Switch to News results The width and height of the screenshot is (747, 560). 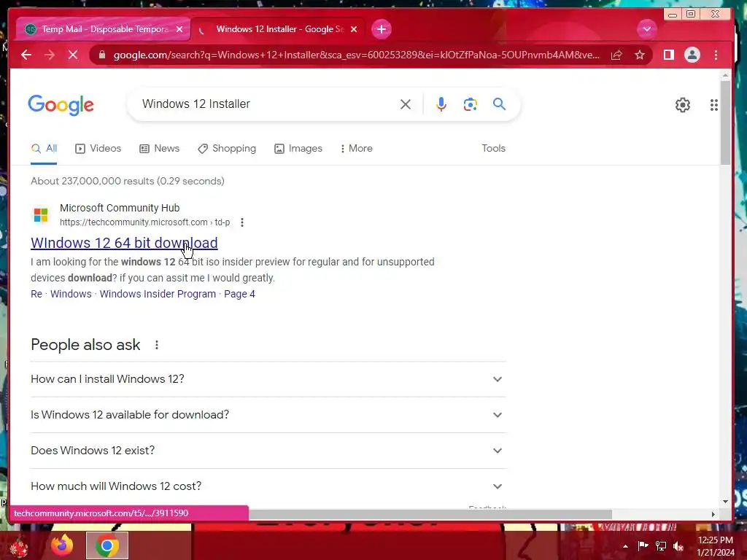(x=159, y=149)
